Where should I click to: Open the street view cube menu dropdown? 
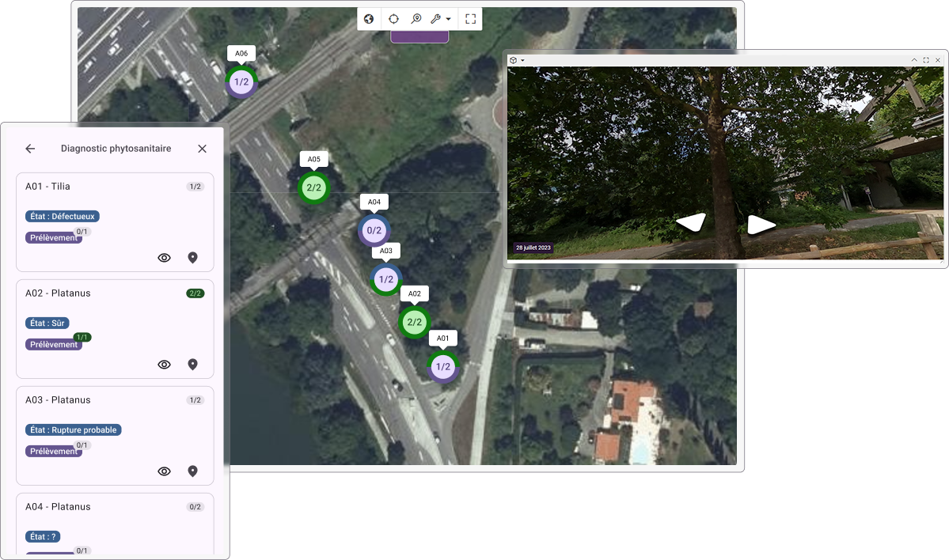(516, 60)
